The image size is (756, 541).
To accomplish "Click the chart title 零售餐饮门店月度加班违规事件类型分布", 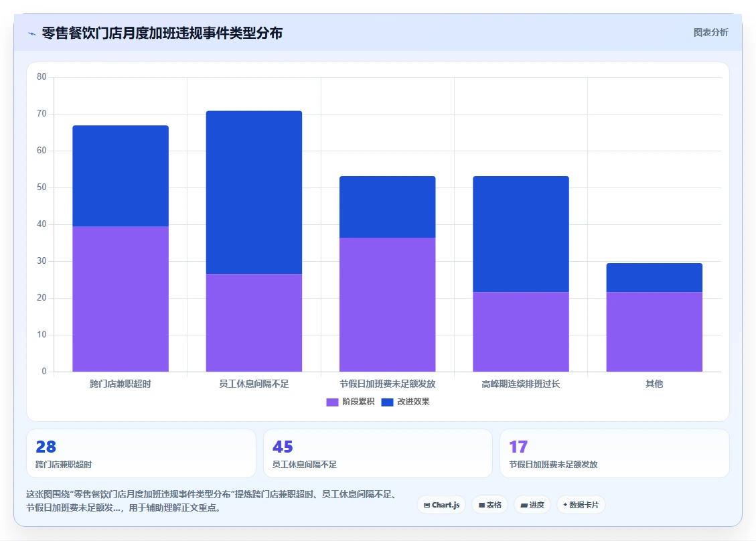I will point(162,33).
